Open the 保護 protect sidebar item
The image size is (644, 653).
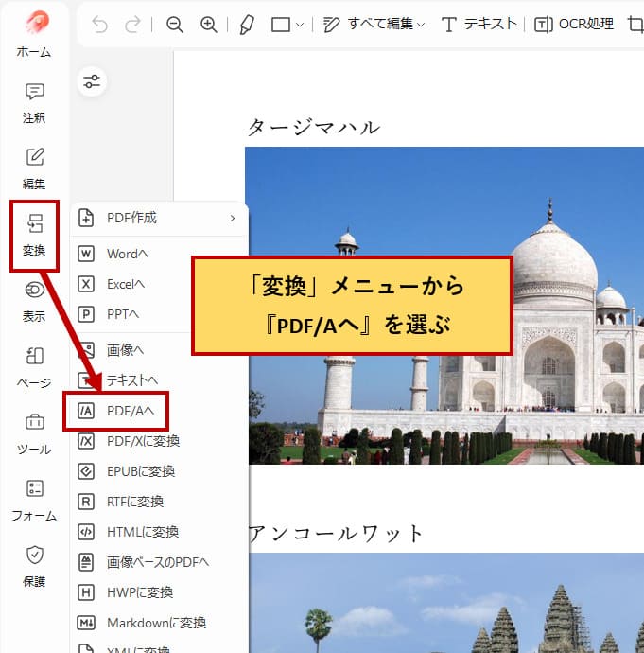tap(34, 566)
